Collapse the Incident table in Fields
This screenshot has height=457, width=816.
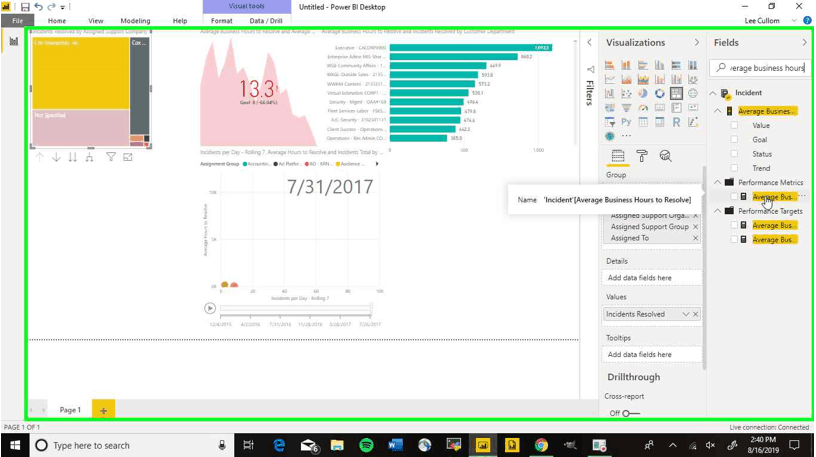pos(713,93)
